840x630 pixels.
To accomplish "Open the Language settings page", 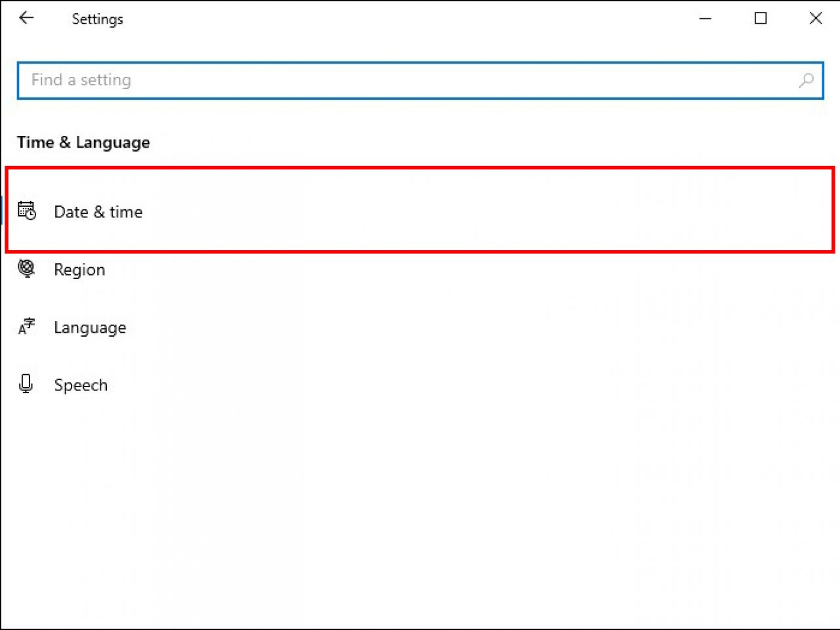I will click(90, 327).
